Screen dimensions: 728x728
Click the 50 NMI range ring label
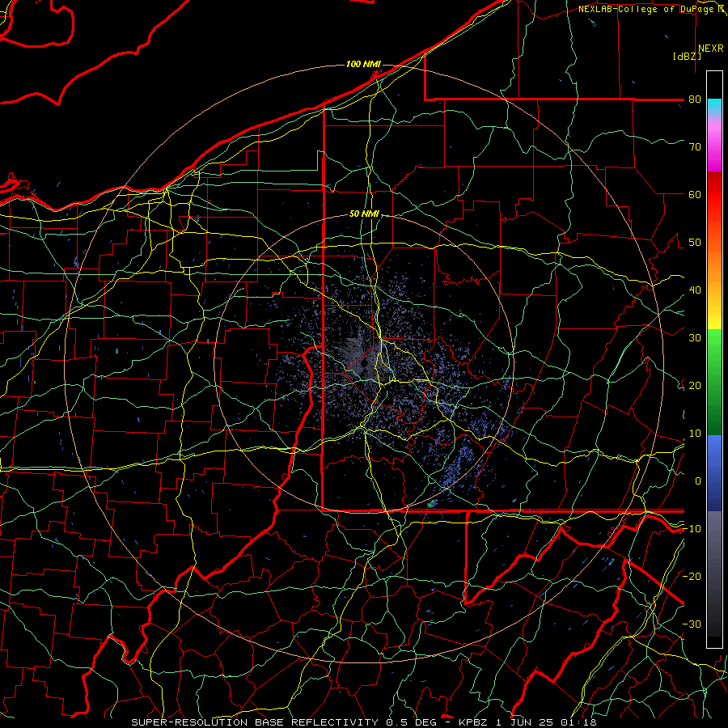tap(364, 214)
